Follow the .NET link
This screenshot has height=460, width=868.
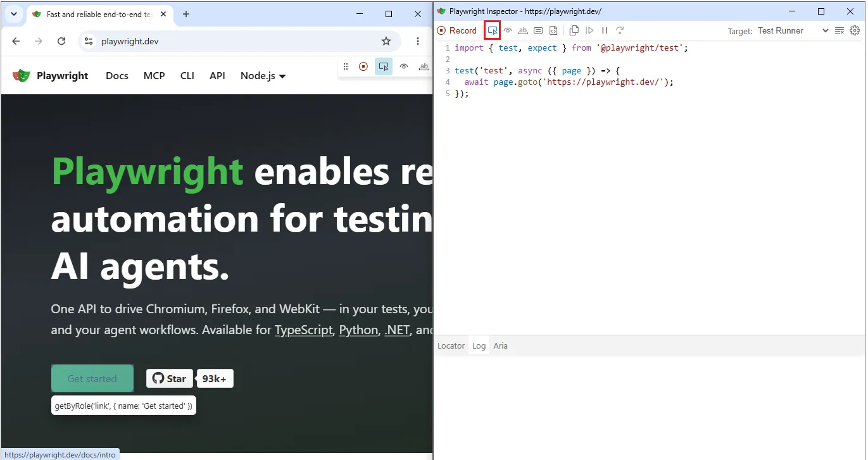point(397,330)
